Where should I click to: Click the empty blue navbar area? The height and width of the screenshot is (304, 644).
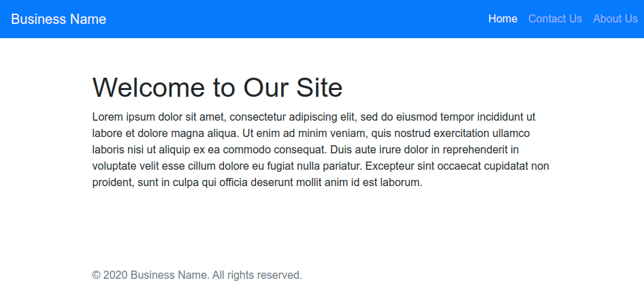(293, 19)
